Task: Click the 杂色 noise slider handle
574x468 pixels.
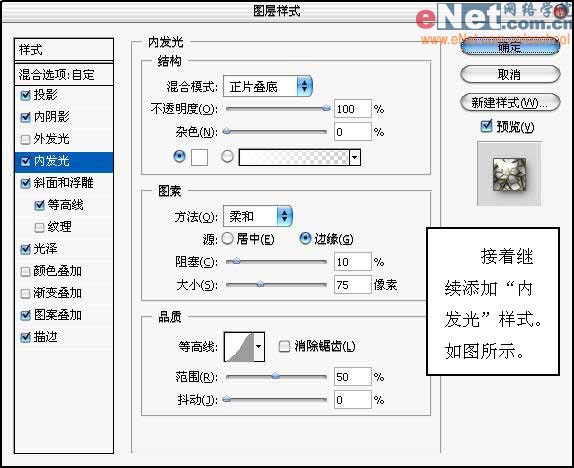Action: [x=227, y=131]
